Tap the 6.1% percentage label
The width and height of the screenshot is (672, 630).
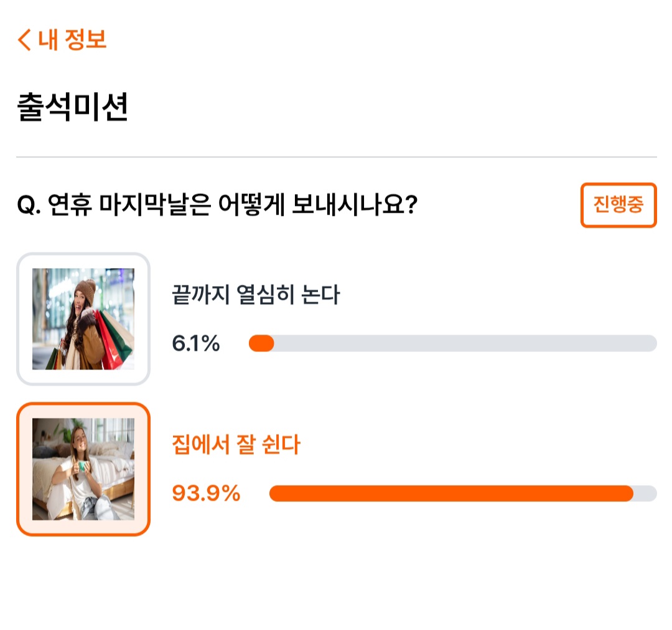click(x=196, y=343)
